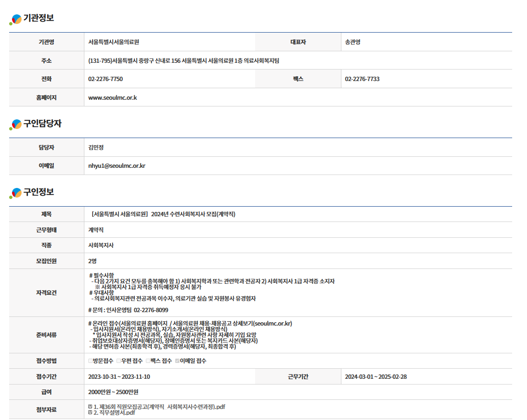
Task: Click the file icon beside 제36회 직원모집공고 attachment
Action: [x=90, y=407]
